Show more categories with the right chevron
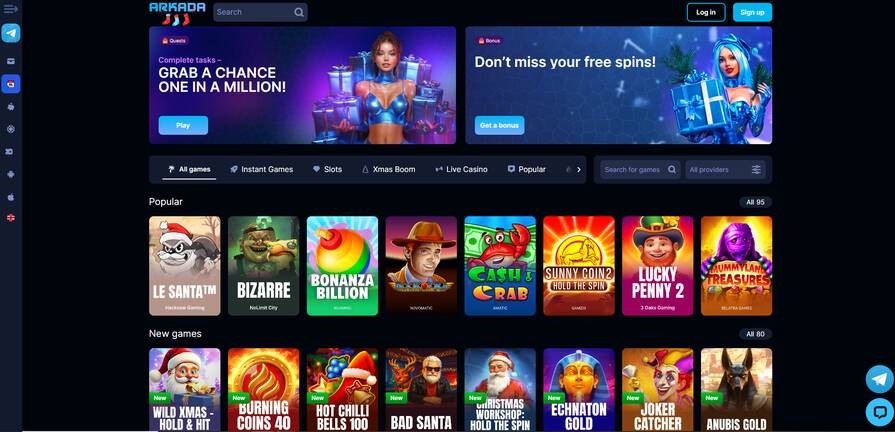The width and height of the screenshot is (895, 432). pos(579,169)
